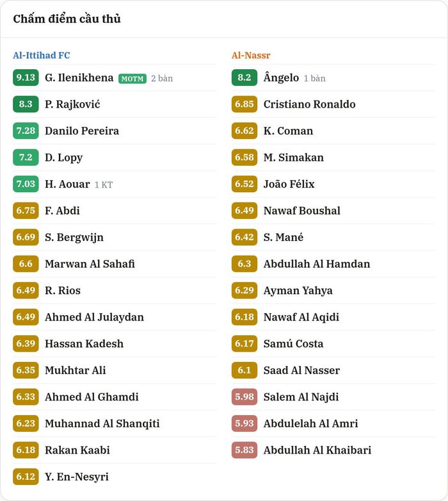
Task: Click the 5.98 red rating badge
Action: [244, 397]
